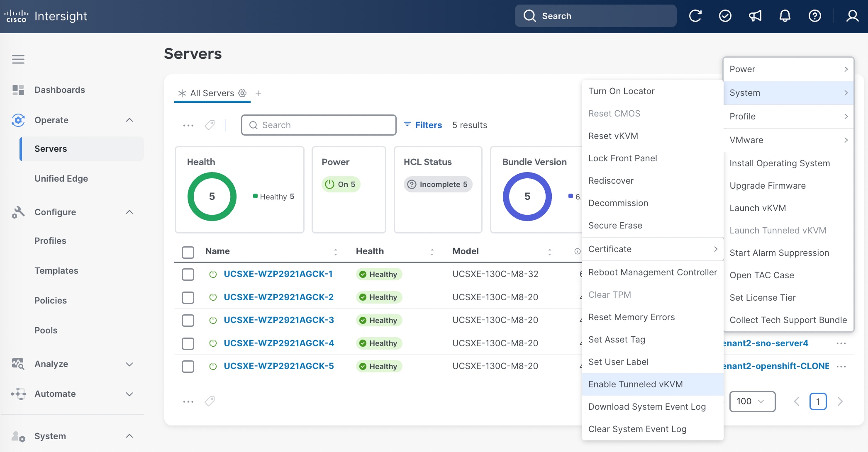
Task: Click power icon of UCSXE-WZP2921AGCK-1
Action: click(213, 274)
